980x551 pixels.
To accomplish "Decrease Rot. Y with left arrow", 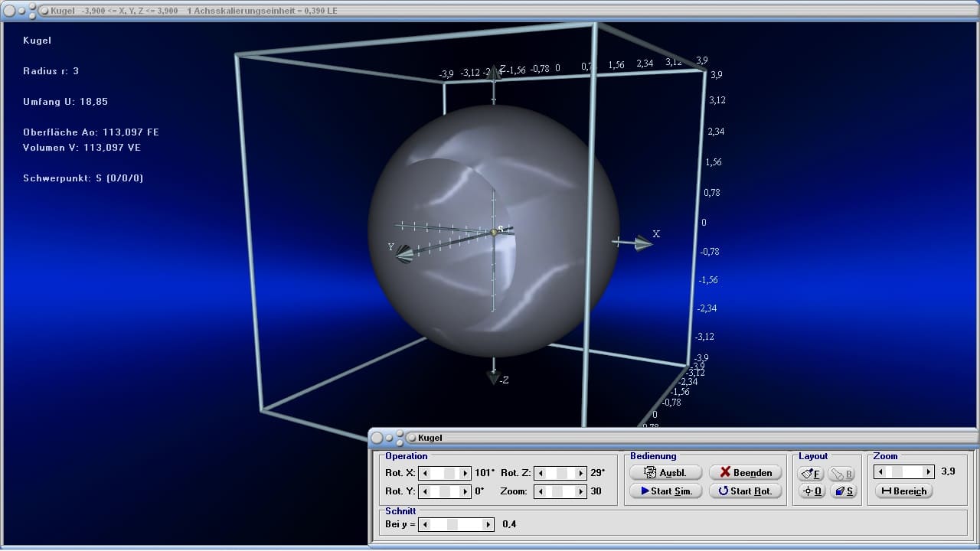I will [x=425, y=491].
